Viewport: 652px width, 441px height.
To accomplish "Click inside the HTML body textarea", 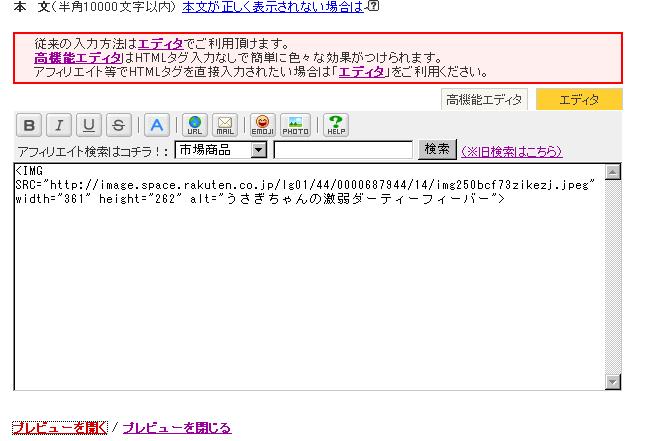I will tap(309, 277).
